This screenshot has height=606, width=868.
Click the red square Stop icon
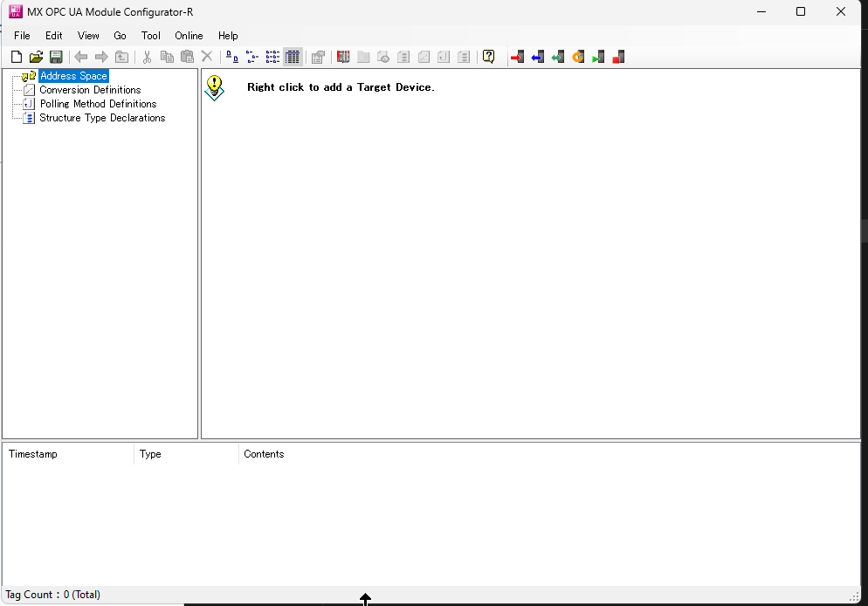(618, 57)
